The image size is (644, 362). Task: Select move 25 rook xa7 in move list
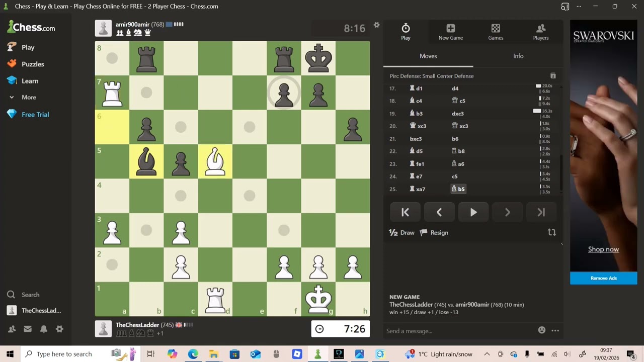point(418,189)
